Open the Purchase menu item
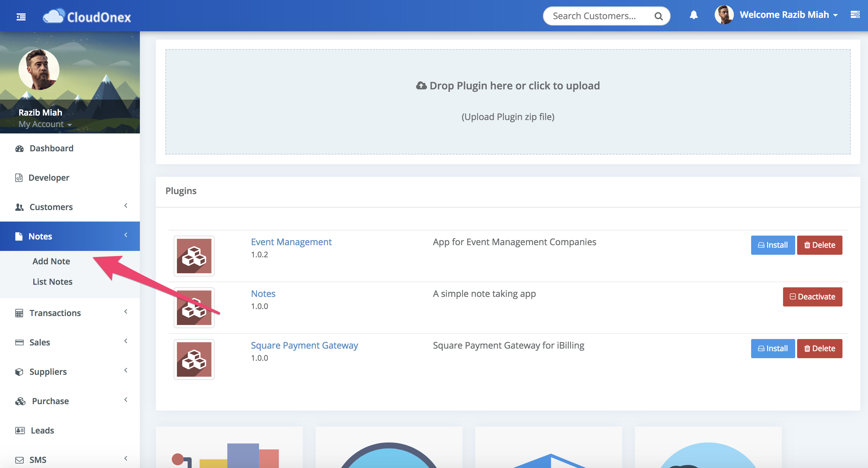This screenshot has height=468, width=868. (x=70, y=401)
